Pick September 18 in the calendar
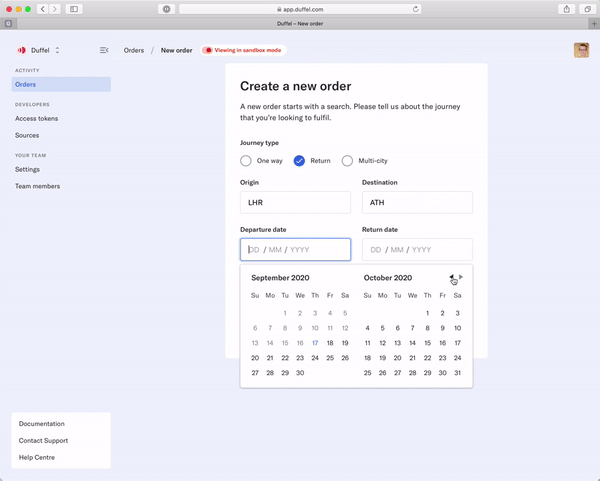 coord(330,343)
